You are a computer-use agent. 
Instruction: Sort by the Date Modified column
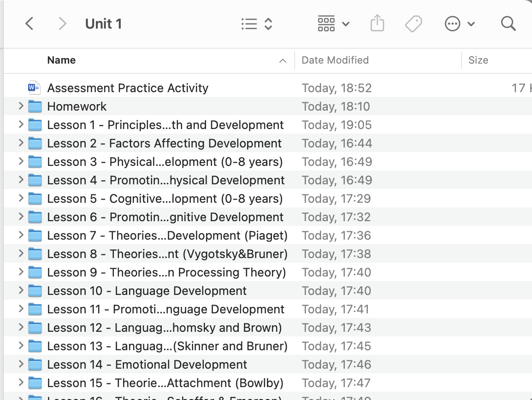tap(335, 60)
